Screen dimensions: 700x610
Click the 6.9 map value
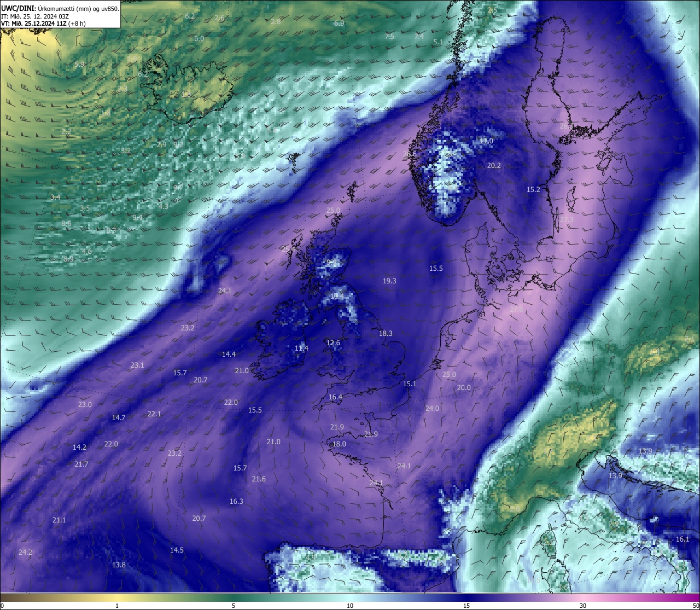pyautogui.click(x=339, y=23)
